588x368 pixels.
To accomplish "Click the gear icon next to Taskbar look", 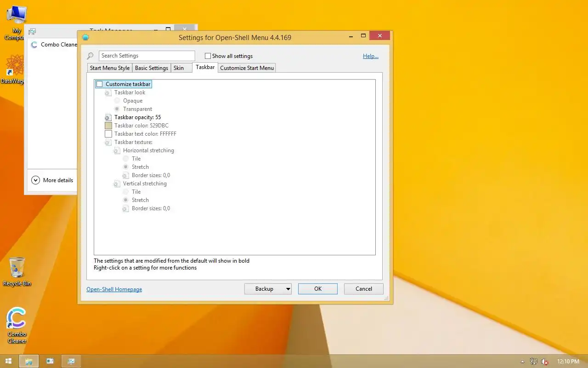I will click(108, 92).
